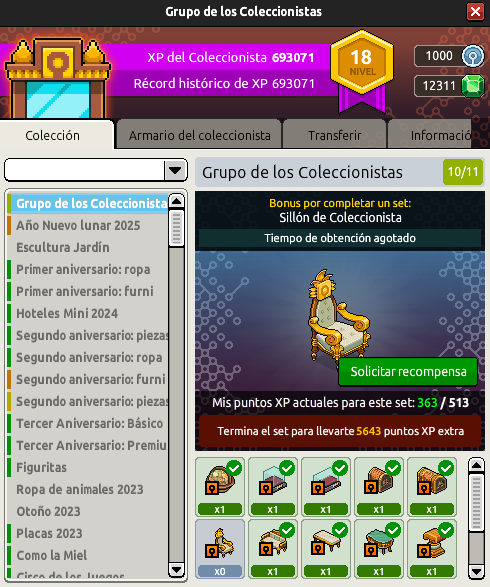The height and width of the screenshot is (587, 490).
Task: Close the Grupo de los Coleccionistas window
Action: (475, 12)
